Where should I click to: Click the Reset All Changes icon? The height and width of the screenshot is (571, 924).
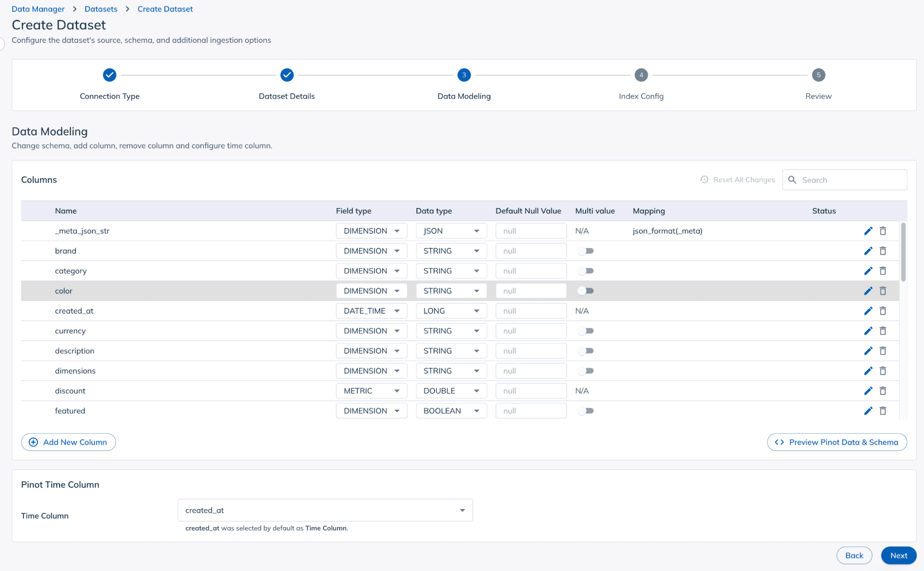tap(705, 179)
